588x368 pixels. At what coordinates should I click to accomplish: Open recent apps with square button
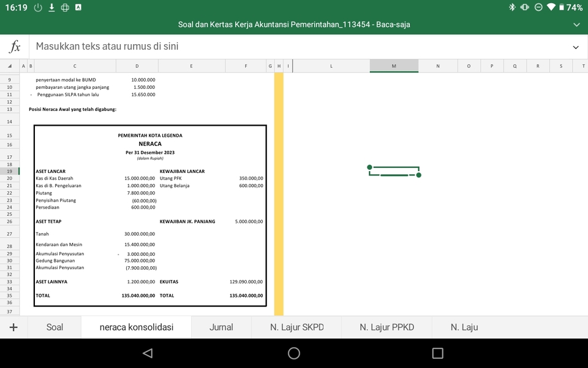pos(437,353)
